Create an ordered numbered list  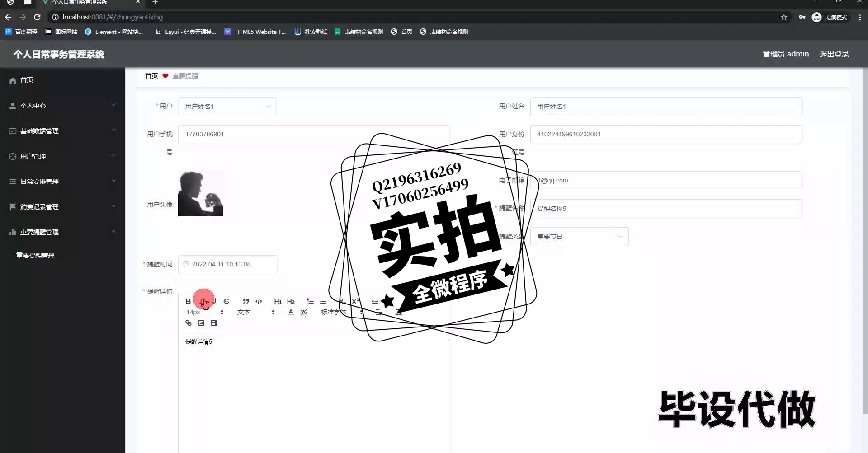310,301
